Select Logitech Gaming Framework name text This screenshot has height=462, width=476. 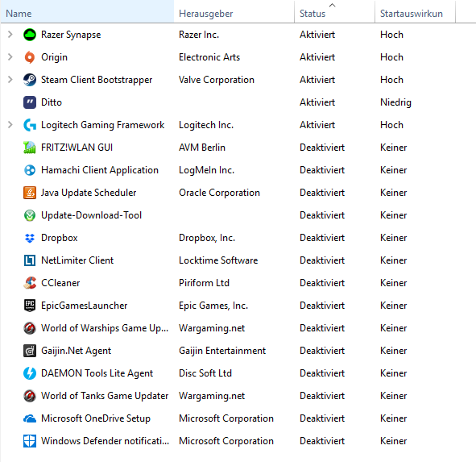click(102, 125)
